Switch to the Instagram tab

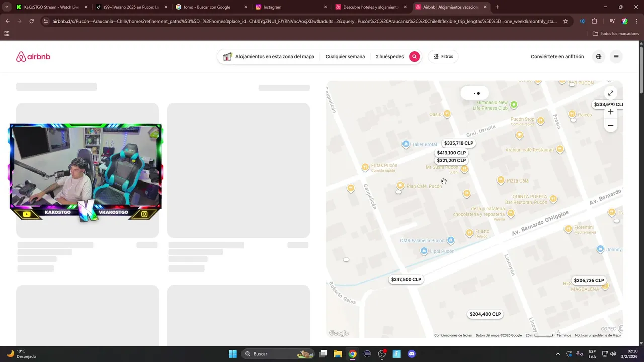[x=291, y=7]
